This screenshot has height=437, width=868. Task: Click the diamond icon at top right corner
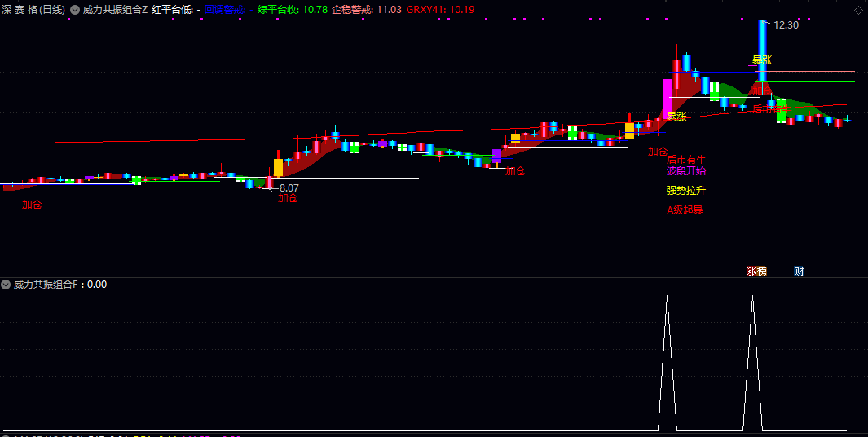click(858, 10)
